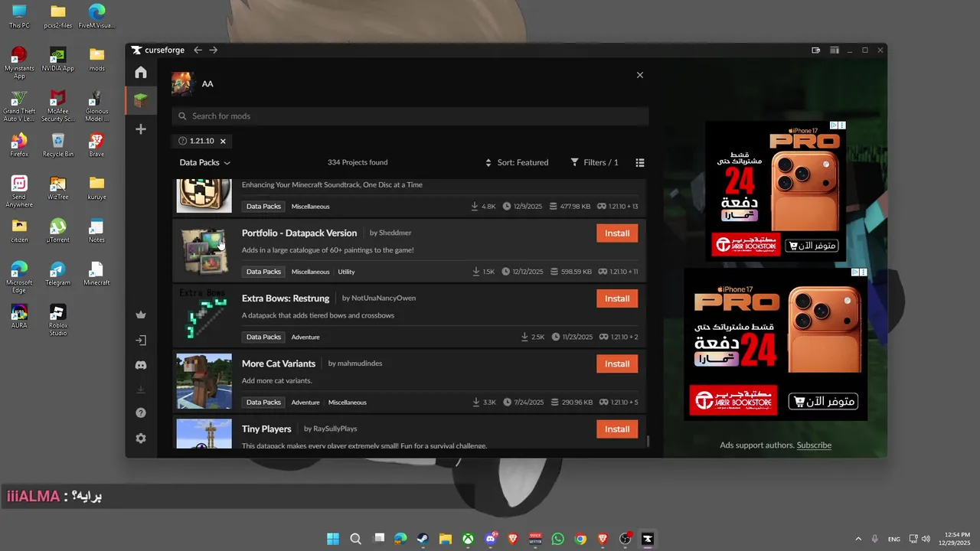The image size is (980, 551).
Task: Open the Windows Start button
Action: [x=333, y=539]
